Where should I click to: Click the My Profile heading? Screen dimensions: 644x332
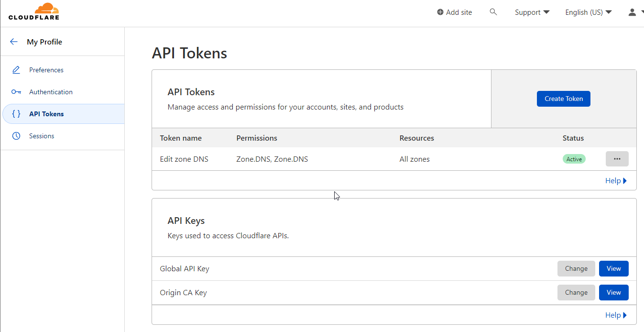tap(44, 42)
